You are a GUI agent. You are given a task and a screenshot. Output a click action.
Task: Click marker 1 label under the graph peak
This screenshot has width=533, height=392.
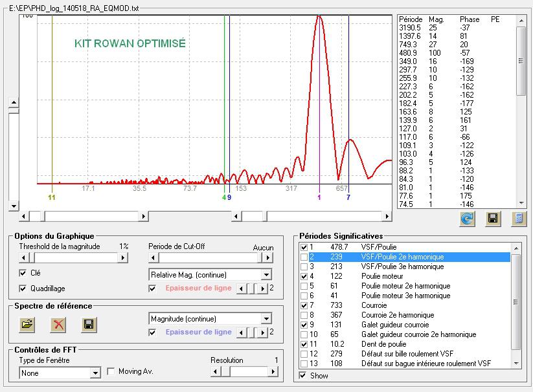tap(319, 197)
